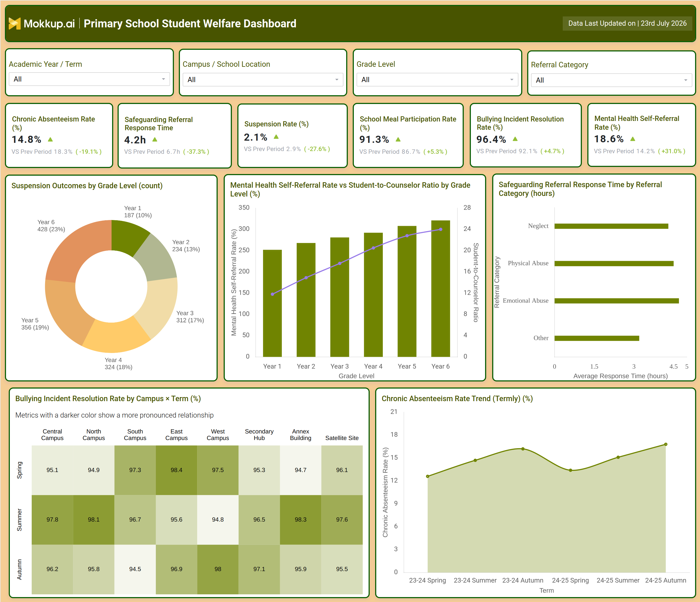Click the Secondary Hub column header
The image size is (700, 602).
pyautogui.click(x=259, y=435)
